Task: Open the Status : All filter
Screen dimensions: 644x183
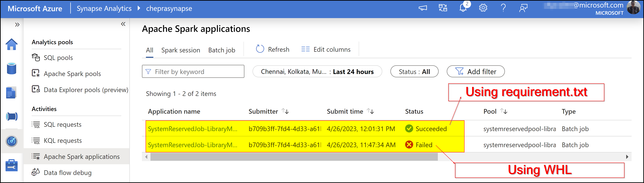Action: (x=414, y=71)
